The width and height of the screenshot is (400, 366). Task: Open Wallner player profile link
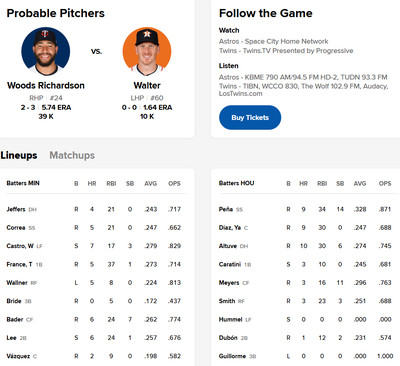pyautogui.click(x=17, y=283)
